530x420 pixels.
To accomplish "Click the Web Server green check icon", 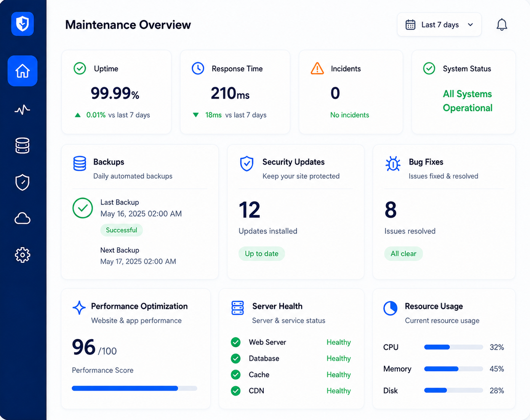I will coord(236,342).
